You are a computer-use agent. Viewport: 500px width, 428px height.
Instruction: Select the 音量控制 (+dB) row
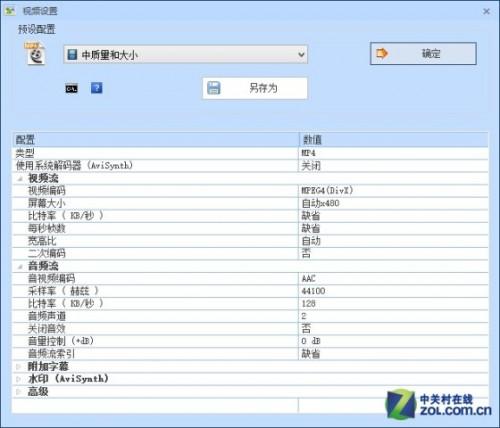[250, 341]
